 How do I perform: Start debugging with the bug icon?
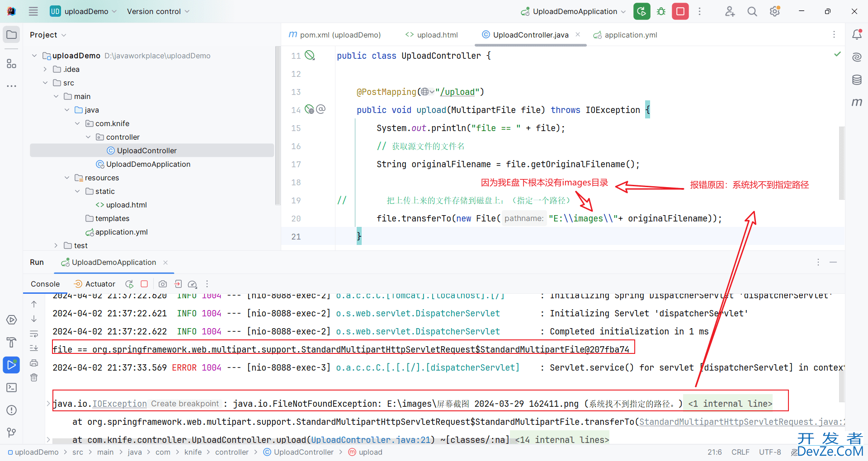click(x=661, y=11)
